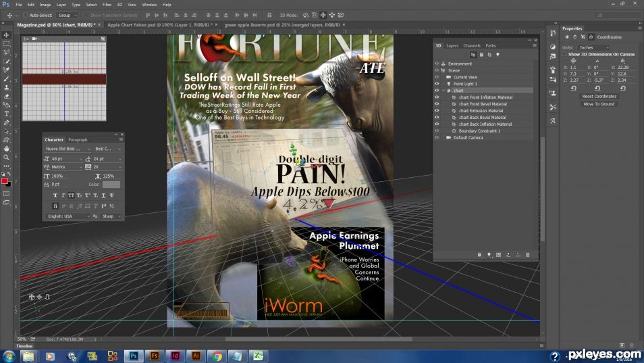Screen dimensions: 644x363
Task: Select the Eyedropper tool
Action: point(6,70)
